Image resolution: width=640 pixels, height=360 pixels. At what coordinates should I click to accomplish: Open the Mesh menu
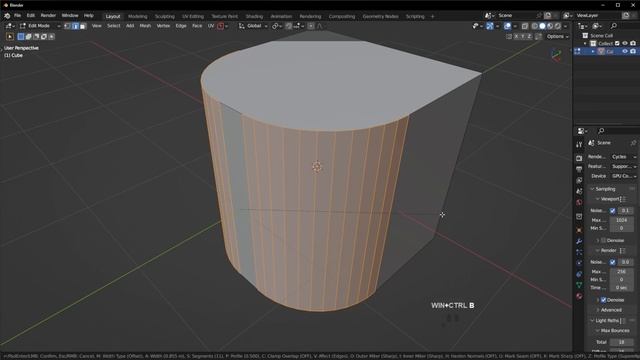[145, 26]
